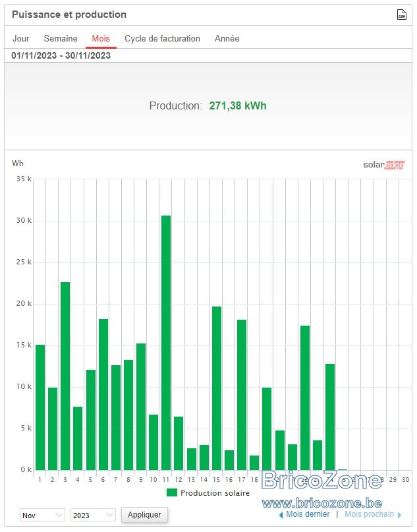Go to Mois dernier link

coord(308,514)
